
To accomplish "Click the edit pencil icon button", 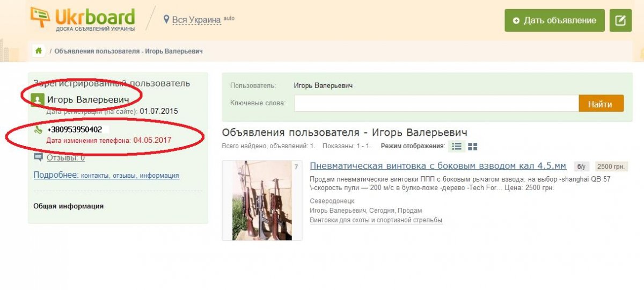I will click(x=620, y=20).
